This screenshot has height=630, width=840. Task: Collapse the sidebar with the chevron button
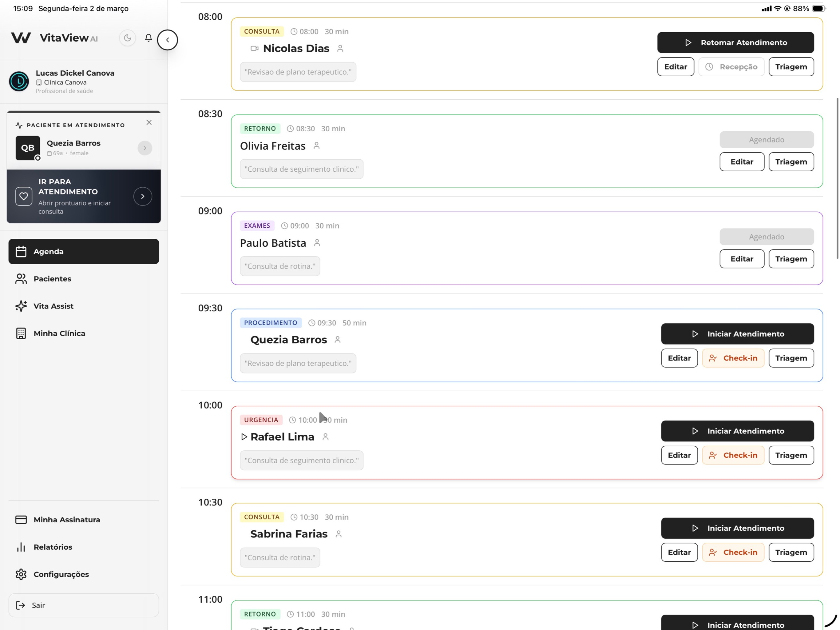(x=168, y=39)
